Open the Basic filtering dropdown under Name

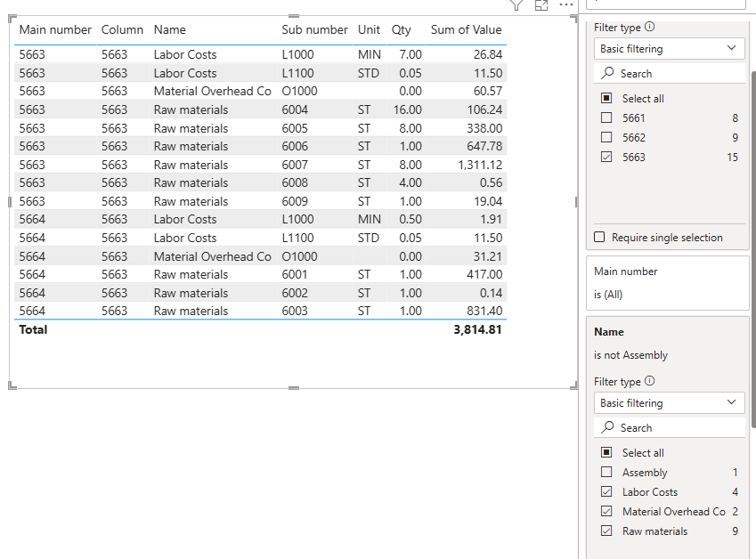coord(670,403)
